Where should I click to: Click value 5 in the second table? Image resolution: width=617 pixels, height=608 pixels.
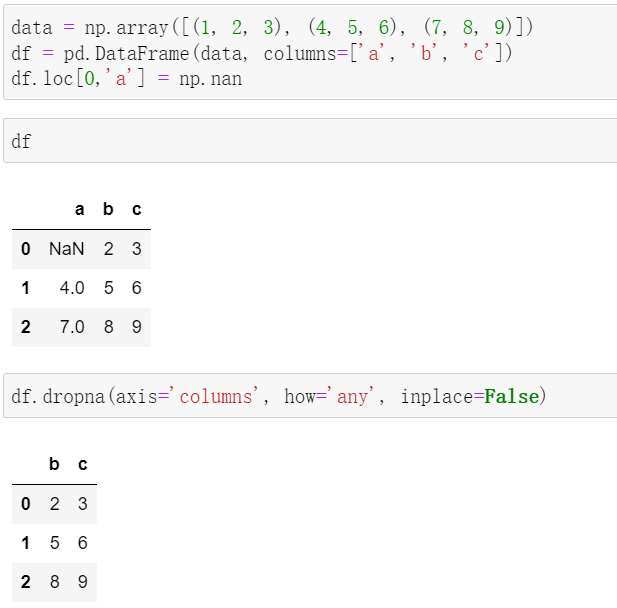pos(53,543)
